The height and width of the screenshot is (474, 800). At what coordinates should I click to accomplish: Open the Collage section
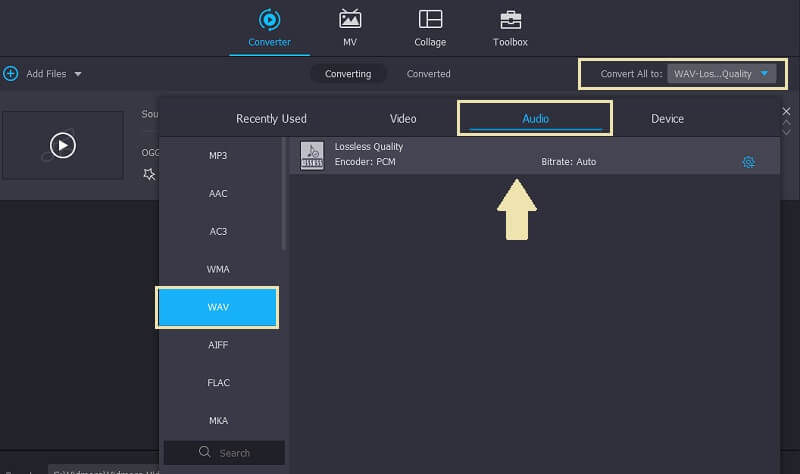pyautogui.click(x=430, y=28)
